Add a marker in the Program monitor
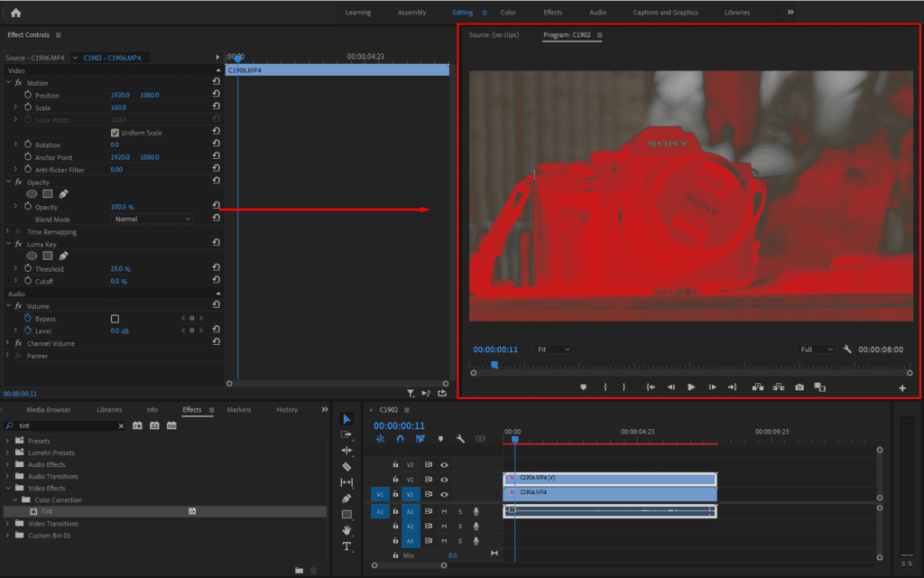 pyautogui.click(x=583, y=387)
